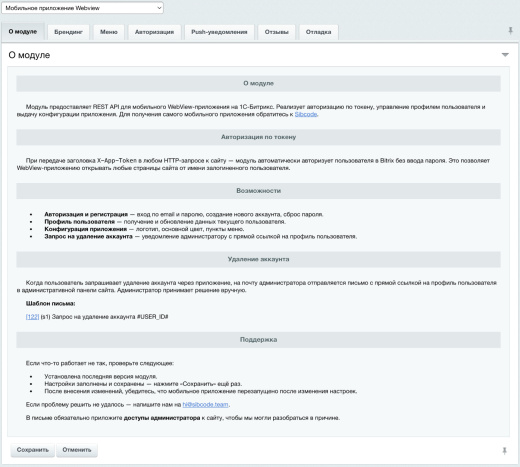Switch to the Отладка tab

point(318,32)
